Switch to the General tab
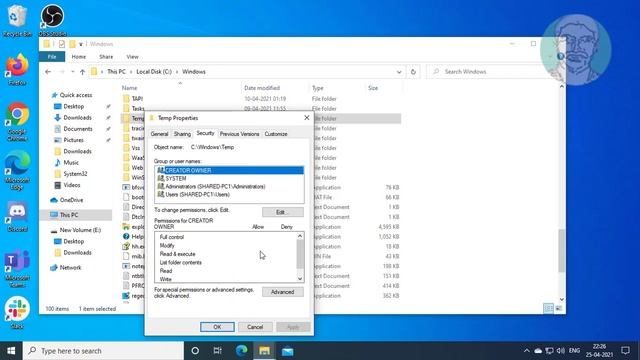The image size is (640, 360). pyautogui.click(x=159, y=134)
